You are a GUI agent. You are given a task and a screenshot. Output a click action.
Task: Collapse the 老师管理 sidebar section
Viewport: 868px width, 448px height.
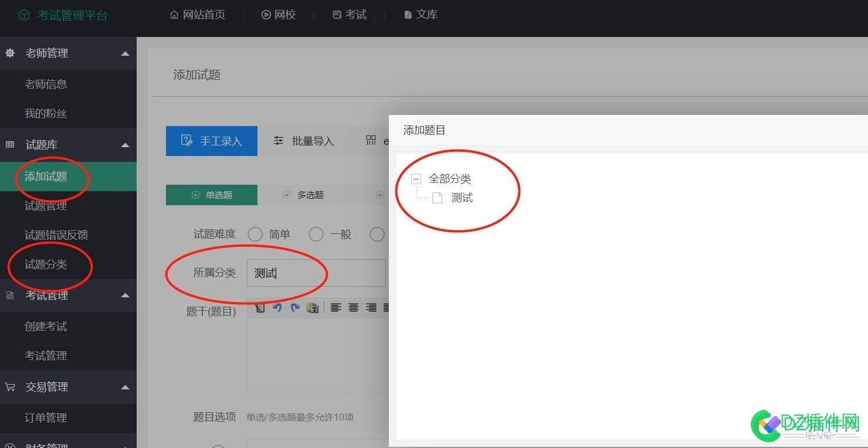click(x=125, y=53)
